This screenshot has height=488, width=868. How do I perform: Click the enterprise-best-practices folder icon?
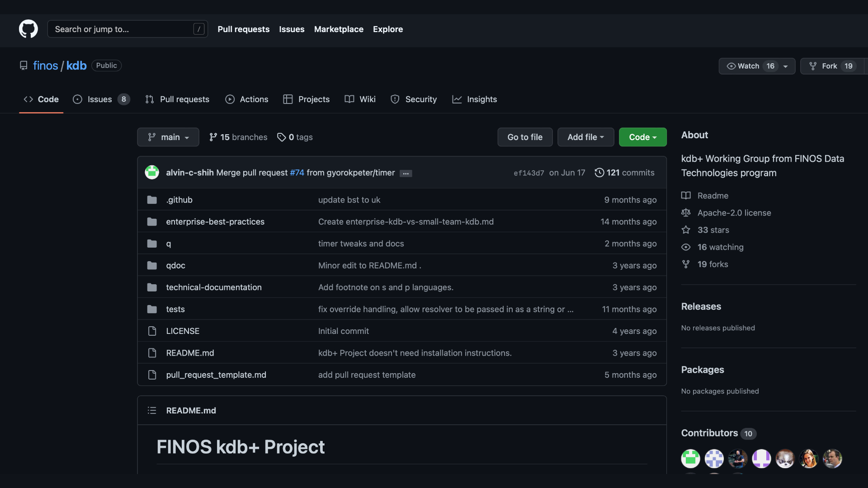[x=152, y=222]
